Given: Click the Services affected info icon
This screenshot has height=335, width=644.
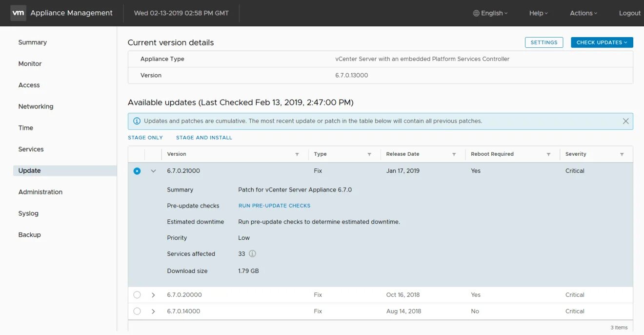Looking at the screenshot, I should tap(252, 254).
